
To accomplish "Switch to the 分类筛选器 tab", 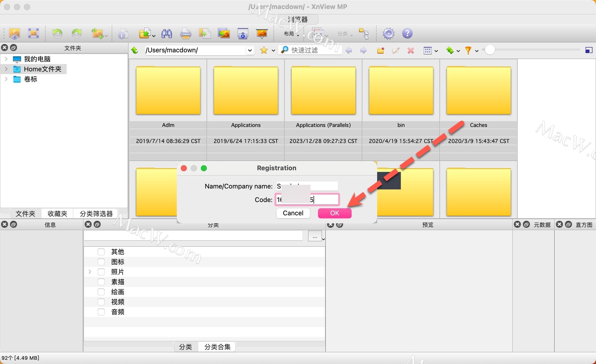I will click(x=96, y=213).
